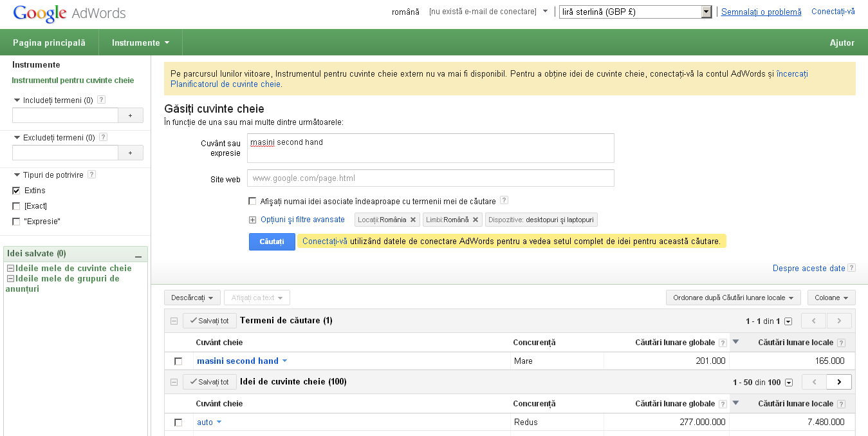Select the masini second hand row checkbox
Image resolution: width=868 pixels, height=436 pixels.
178,361
